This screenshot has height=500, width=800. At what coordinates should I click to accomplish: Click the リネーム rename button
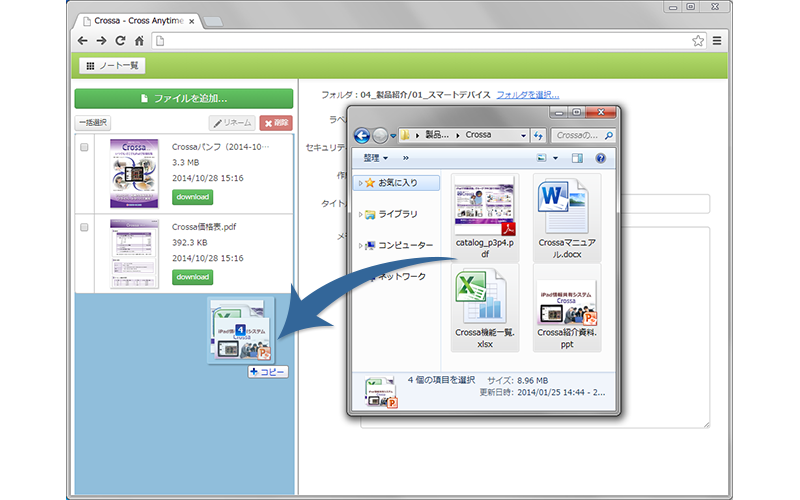coord(232,123)
